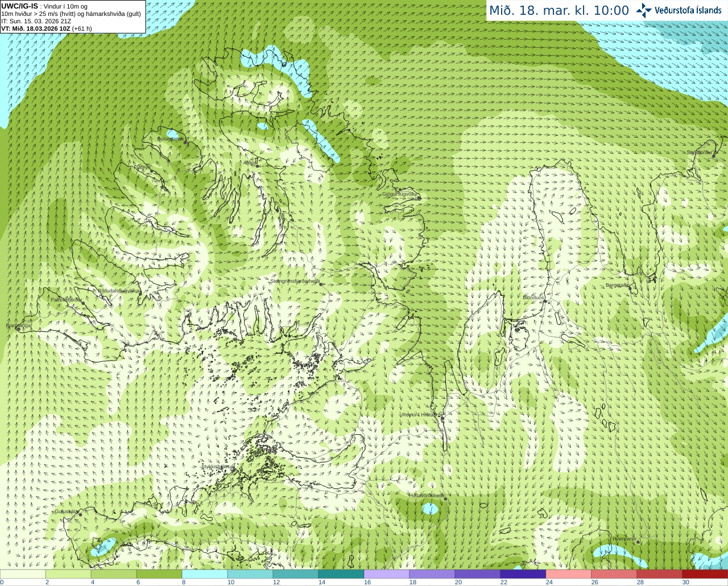Click the Bjargtangar station marker
Viewport: 728px width, 586px height.
click(19, 329)
